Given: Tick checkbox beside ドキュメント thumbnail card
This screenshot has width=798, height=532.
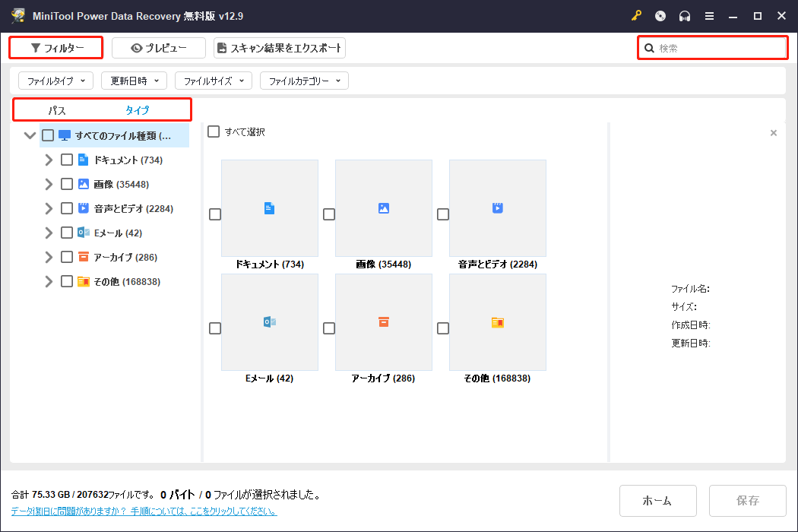Looking at the screenshot, I should tap(215, 214).
